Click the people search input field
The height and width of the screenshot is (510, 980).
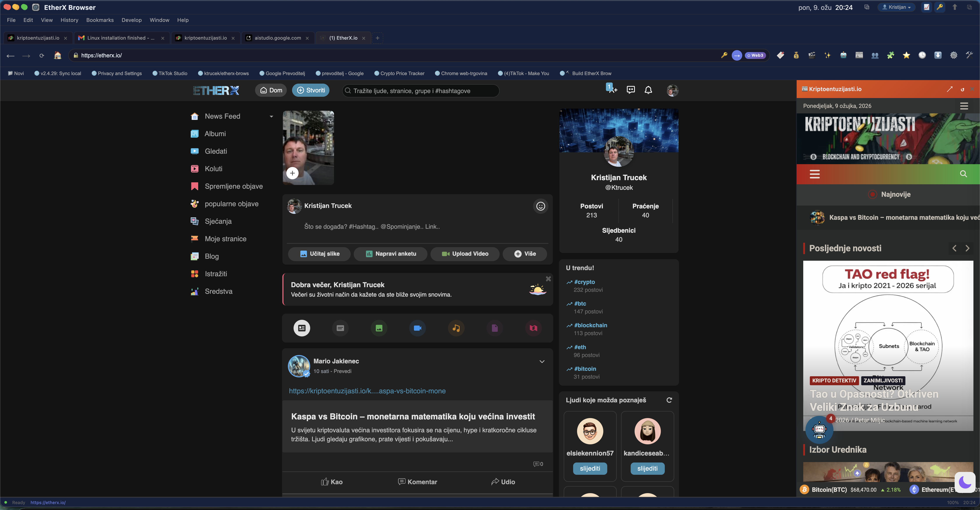pos(420,91)
